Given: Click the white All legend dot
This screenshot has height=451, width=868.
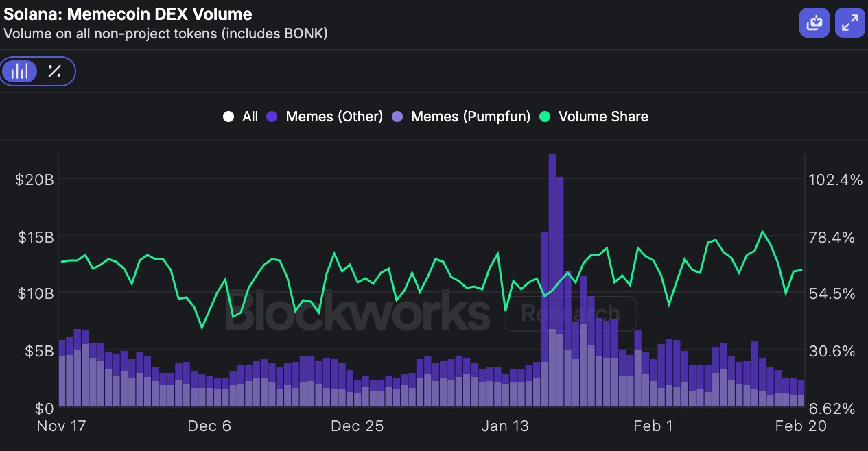Looking at the screenshot, I should (x=228, y=117).
